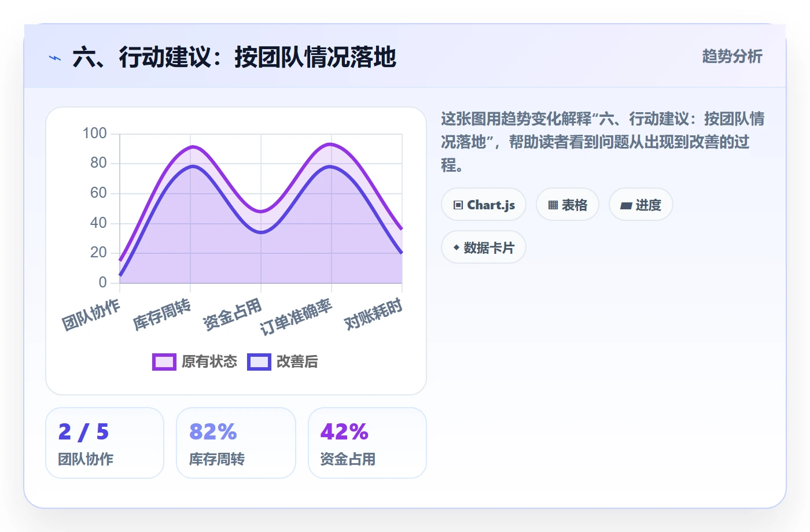Click the 库存周转 axis label on chart

[x=162, y=315]
